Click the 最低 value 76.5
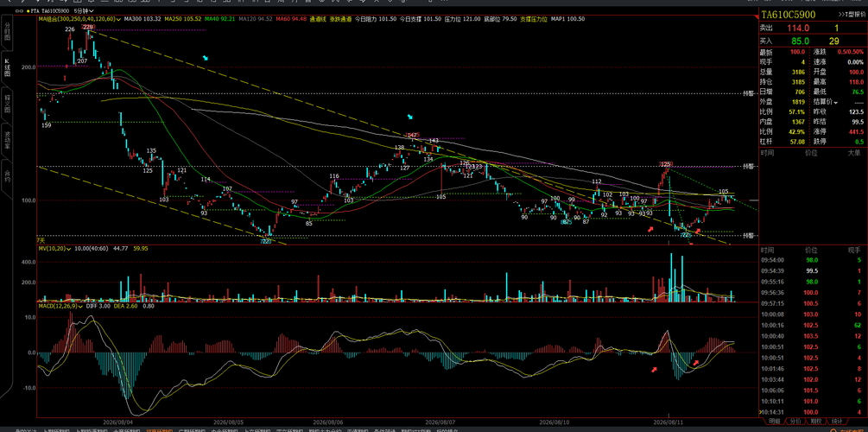 click(x=857, y=92)
